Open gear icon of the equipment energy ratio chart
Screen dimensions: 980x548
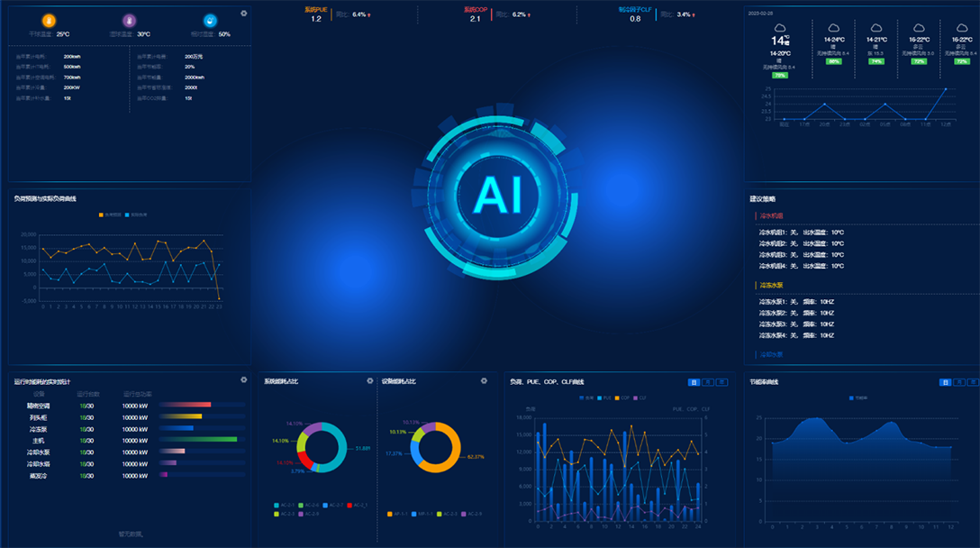[x=484, y=380]
